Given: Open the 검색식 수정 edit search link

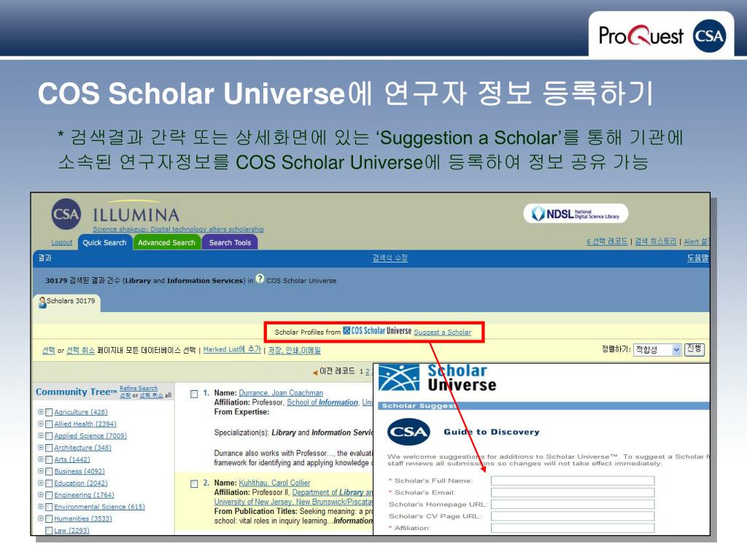Looking at the screenshot, I should pos(390,258).
